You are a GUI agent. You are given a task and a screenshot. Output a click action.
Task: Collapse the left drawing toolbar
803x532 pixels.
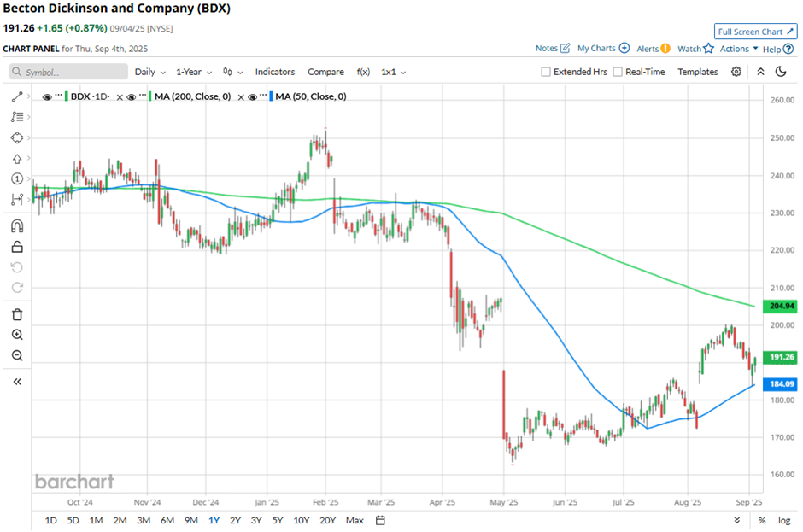tap(17, 382)
